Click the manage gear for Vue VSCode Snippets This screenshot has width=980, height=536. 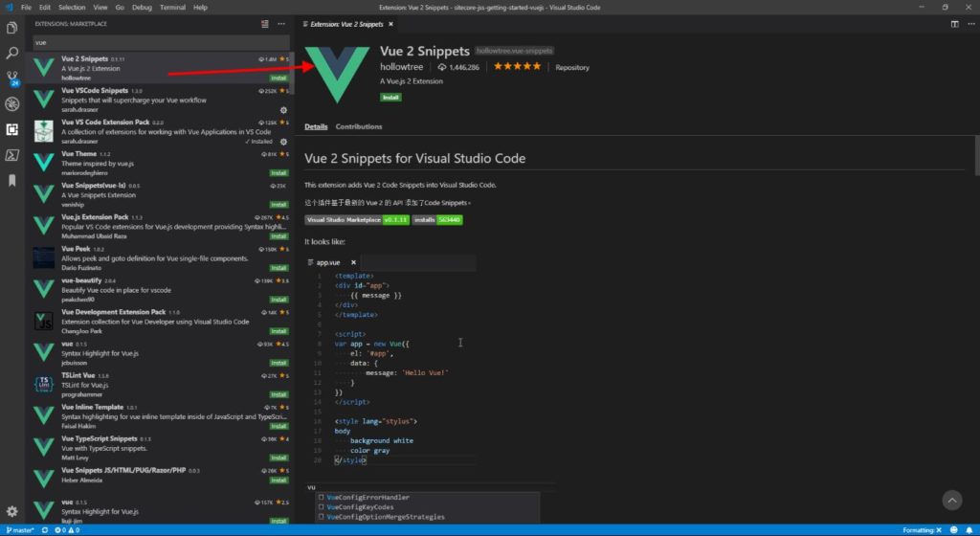[x=283, y=110]
